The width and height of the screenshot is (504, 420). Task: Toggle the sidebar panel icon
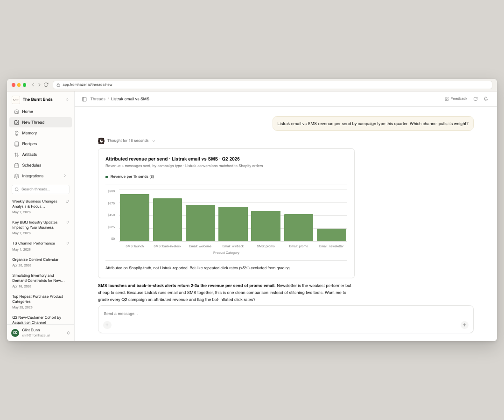(x=84, y=99)
